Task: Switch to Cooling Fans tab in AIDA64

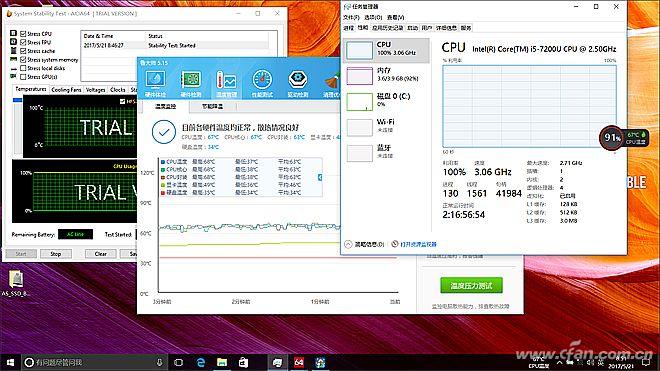Action: (66, 90)
